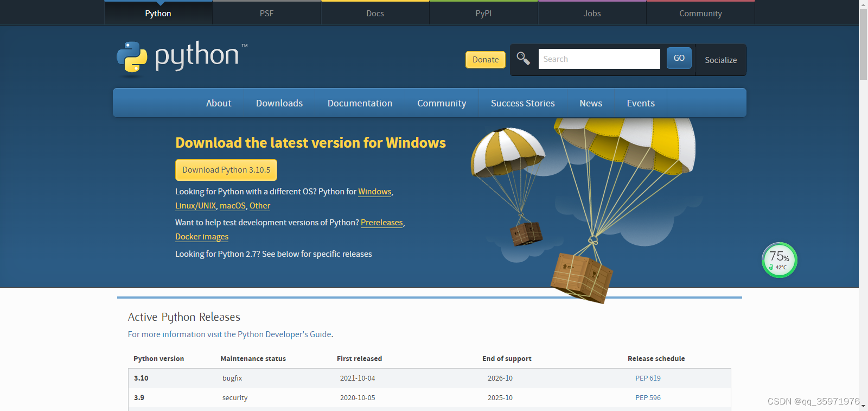Open the Python tab in top bar
Image resolution: width=868 pixels, height=411 pixels.
pyautogui.click(x=158, y=13)
